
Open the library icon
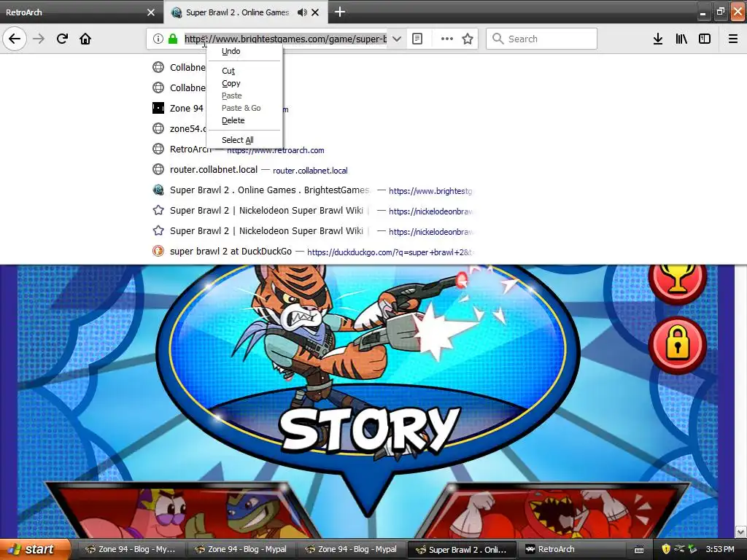[681, 39]
